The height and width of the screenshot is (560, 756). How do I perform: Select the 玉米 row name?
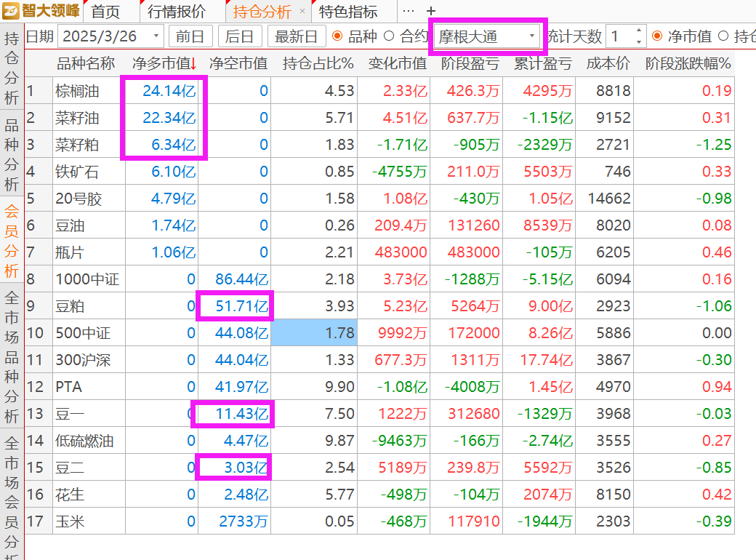coord(70,521)
